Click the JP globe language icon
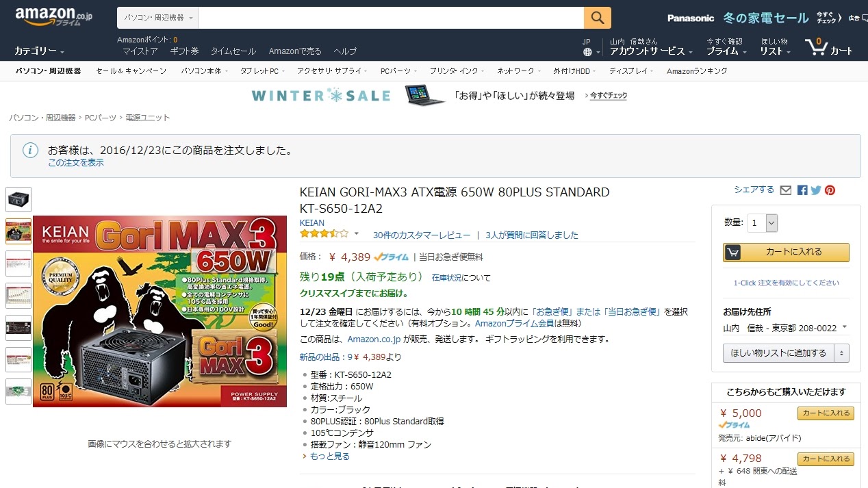This screenshot has width=868, height=488. (x=587, y=52)
